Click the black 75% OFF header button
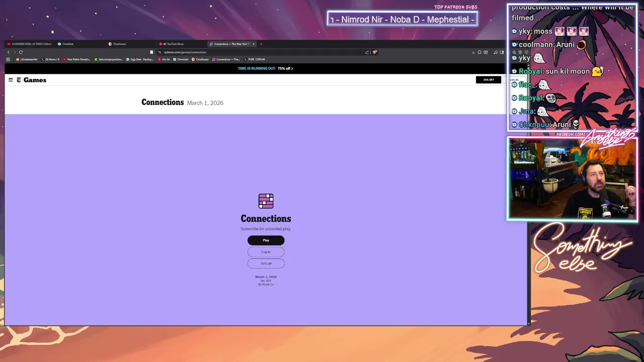 (489, 79)
